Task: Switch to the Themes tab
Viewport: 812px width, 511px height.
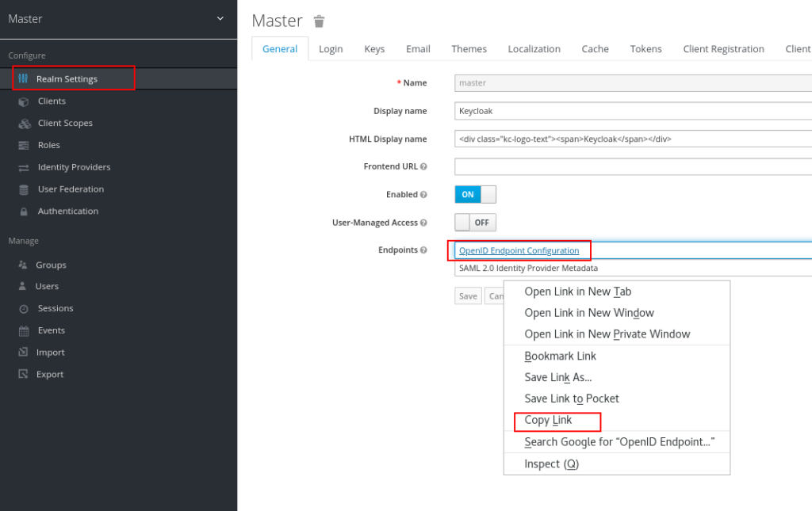Action: point(469,48)
